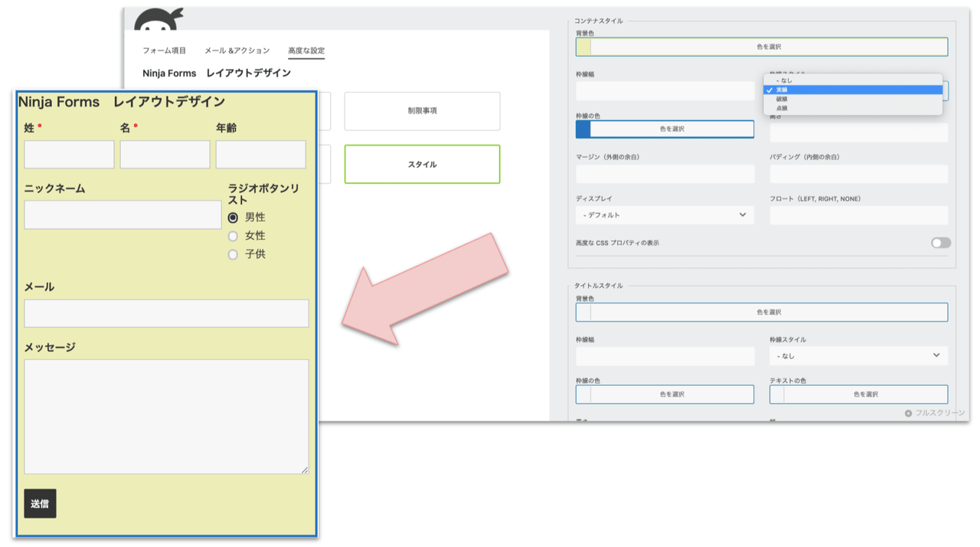Click the タイトルスタイル section title
The height and width of the screenshot is (547, 980).
pos(599,286)
